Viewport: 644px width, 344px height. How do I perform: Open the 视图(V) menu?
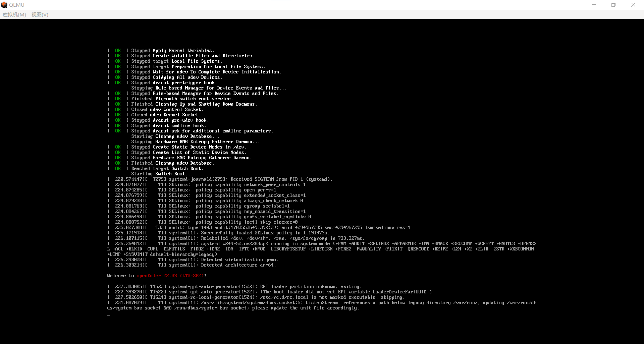(x=40, y=15)
